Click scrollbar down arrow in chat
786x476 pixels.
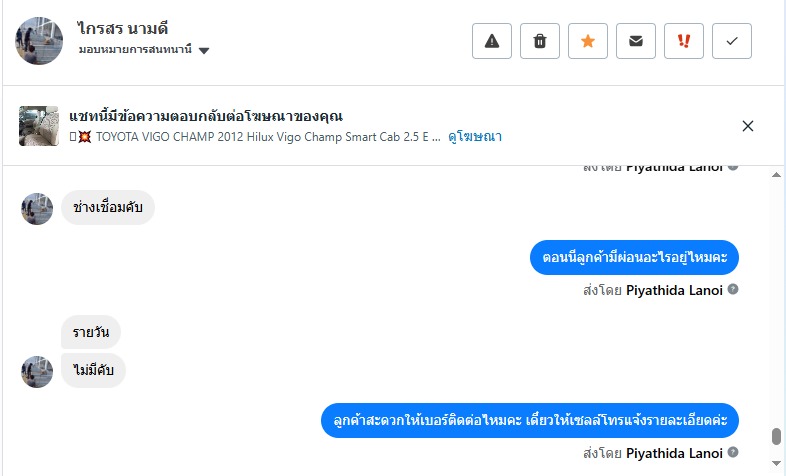(776, 462)
